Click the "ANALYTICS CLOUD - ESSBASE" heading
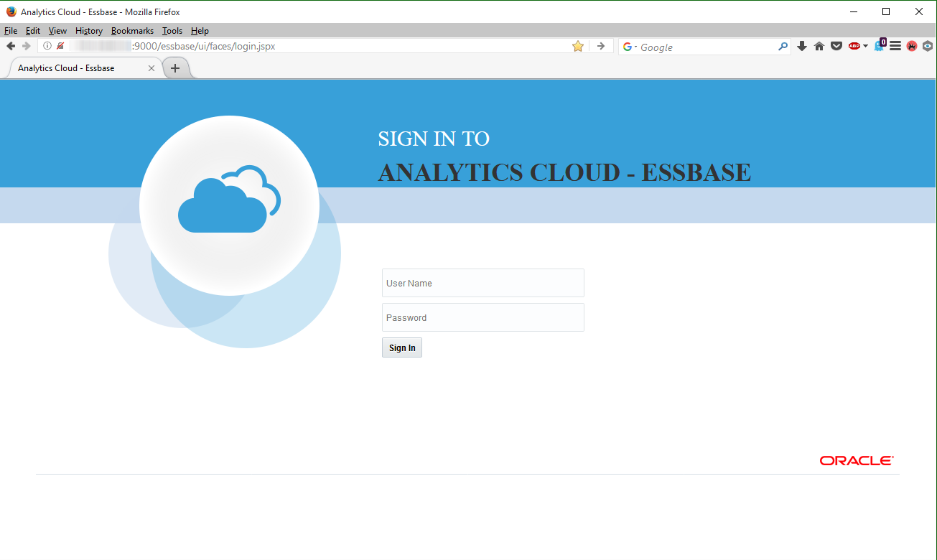Image resolution: width=937 pixels, height=560 pixels. (564, 172)
